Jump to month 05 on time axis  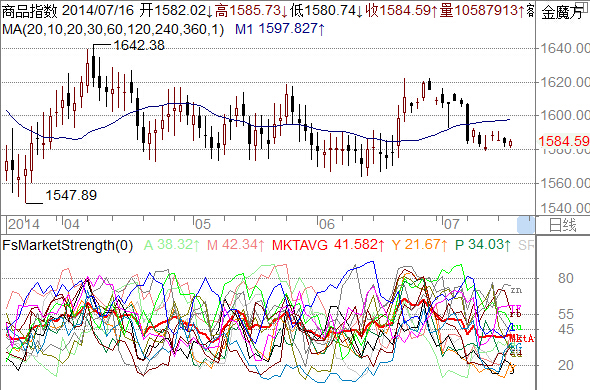202,224
